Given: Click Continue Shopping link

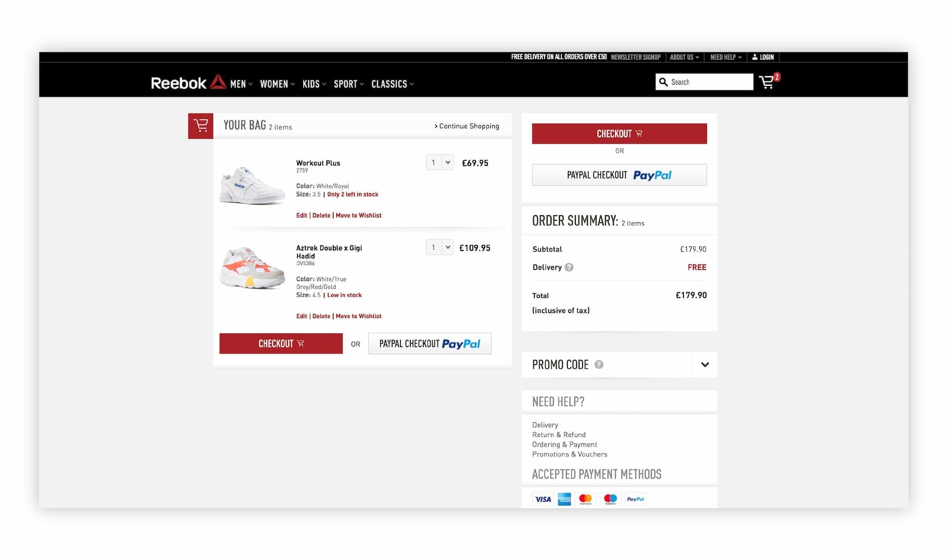Looking at the screenshot, I should click(x=467, y=126).
